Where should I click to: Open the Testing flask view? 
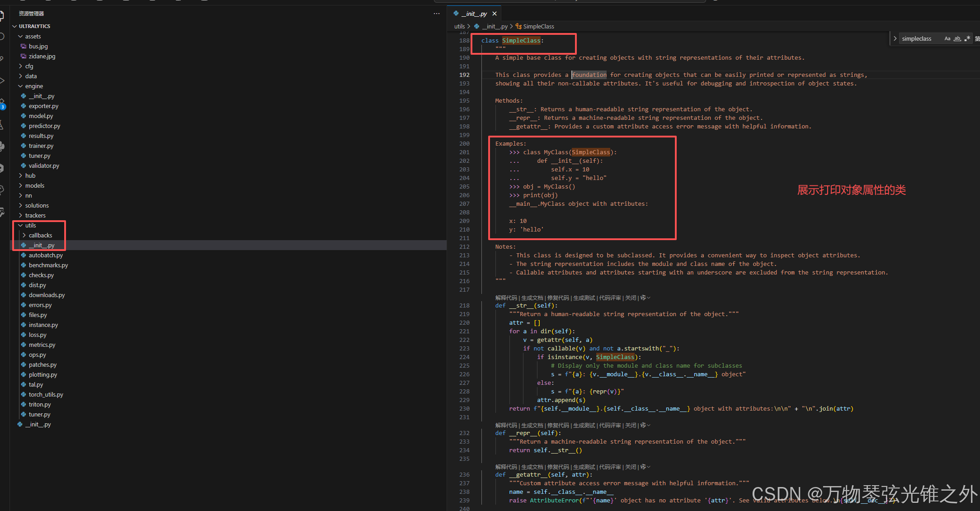point(2,125)
